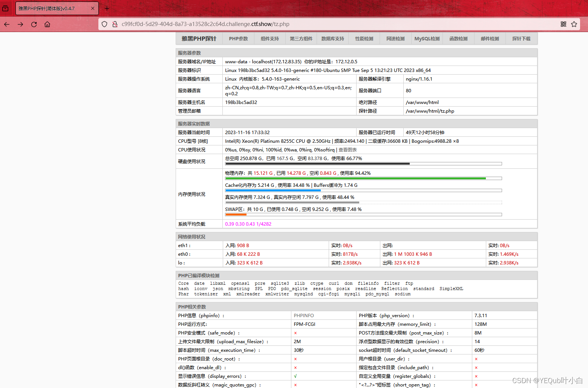The width and height of the screenshot is (588, 388).
Task: Select the uptime value 49天12小时58分钟
Action: [x=425, y=133]
